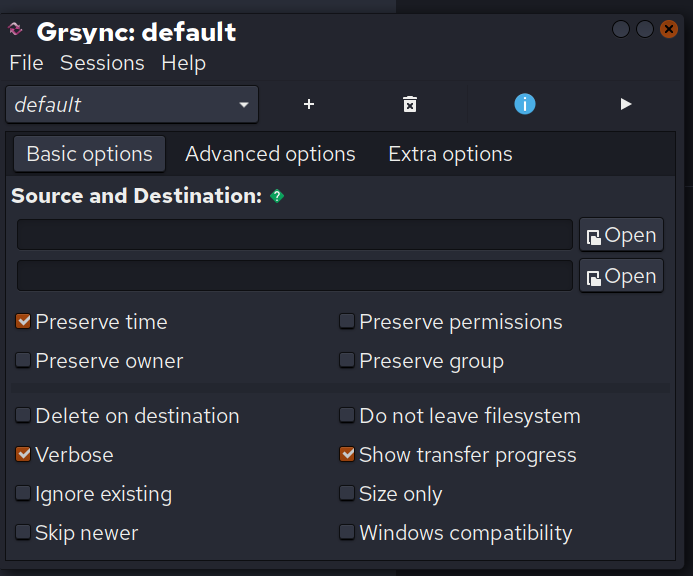Switch to the Extra options tab
This screenshot has height=576, width=693.
point(450,154)
